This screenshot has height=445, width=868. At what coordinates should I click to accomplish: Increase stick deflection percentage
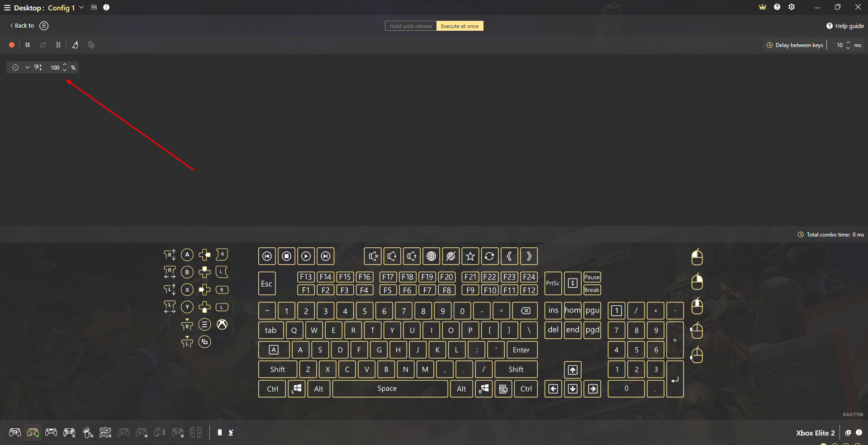click(65, 65)
